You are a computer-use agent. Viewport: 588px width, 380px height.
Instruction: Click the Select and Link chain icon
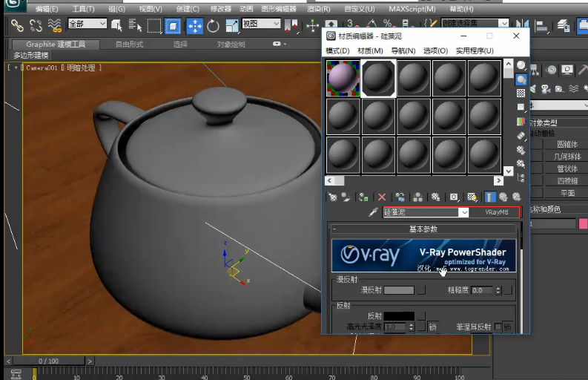(17, 25)
